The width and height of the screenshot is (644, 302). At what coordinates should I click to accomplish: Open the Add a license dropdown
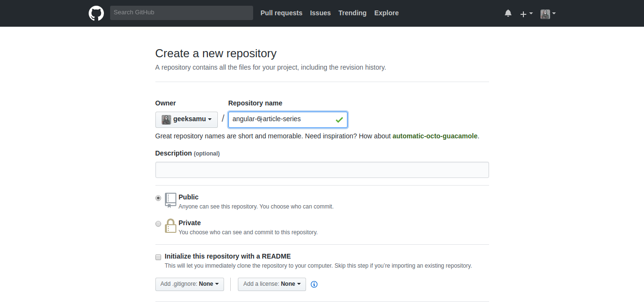pos(272,284)
